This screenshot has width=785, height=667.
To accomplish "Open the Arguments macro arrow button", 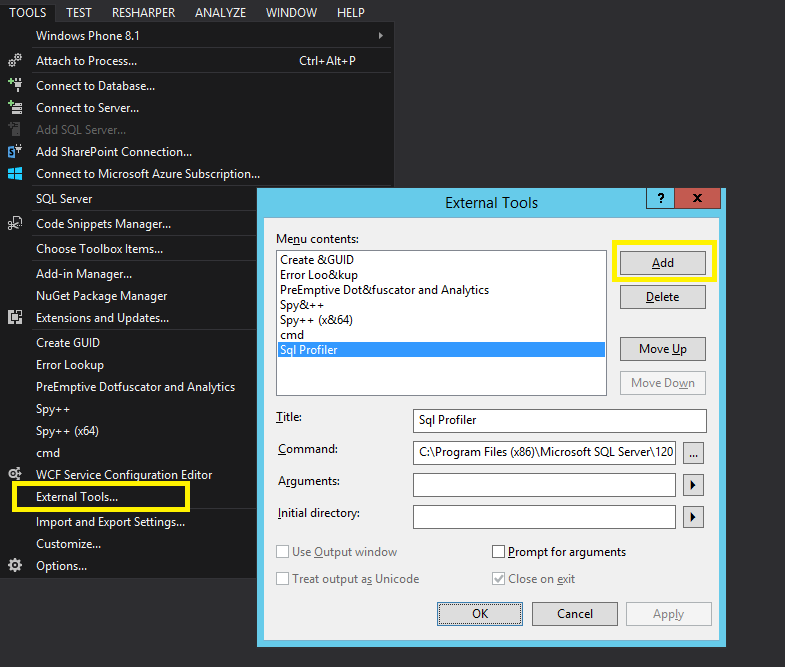I will [x=693, y=485].
